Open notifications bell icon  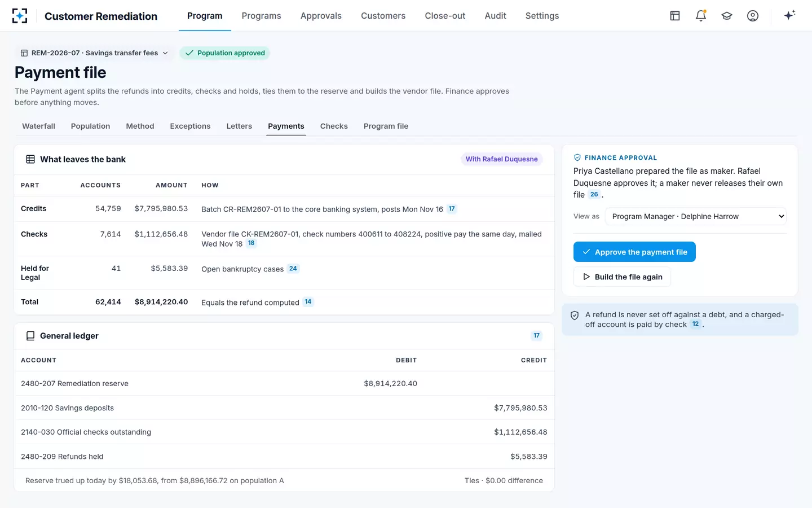tap(701, 16)
